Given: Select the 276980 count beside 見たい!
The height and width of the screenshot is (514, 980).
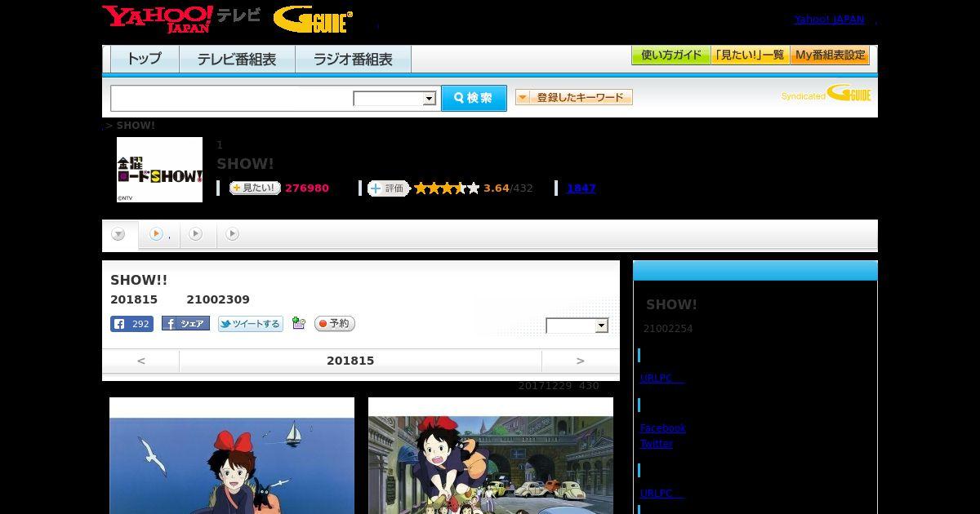Looking at the screenshot, I should 307,188.
